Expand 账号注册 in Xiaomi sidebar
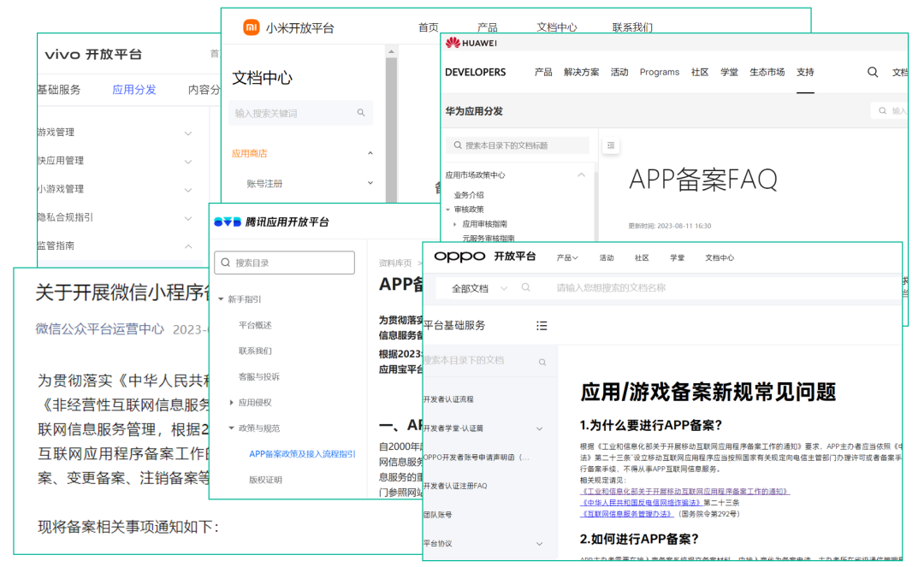The height and width of the screenshot is (567, 924). coord(370,182)
